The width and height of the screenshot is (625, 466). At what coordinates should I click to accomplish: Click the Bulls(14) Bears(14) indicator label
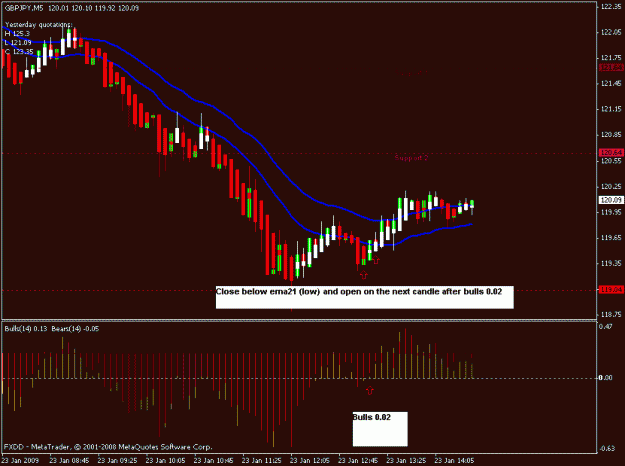coord(52,329)
